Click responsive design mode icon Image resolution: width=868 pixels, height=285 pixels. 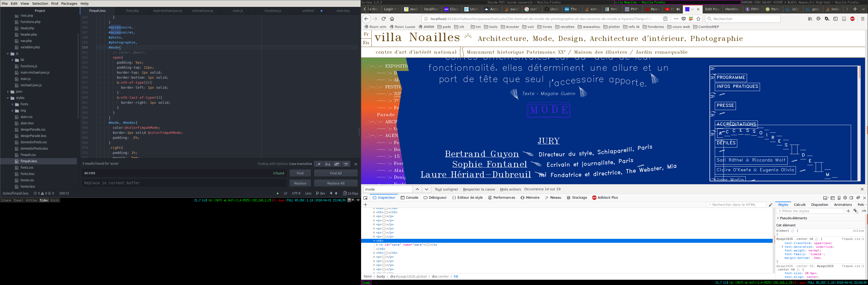pos(839,198)
